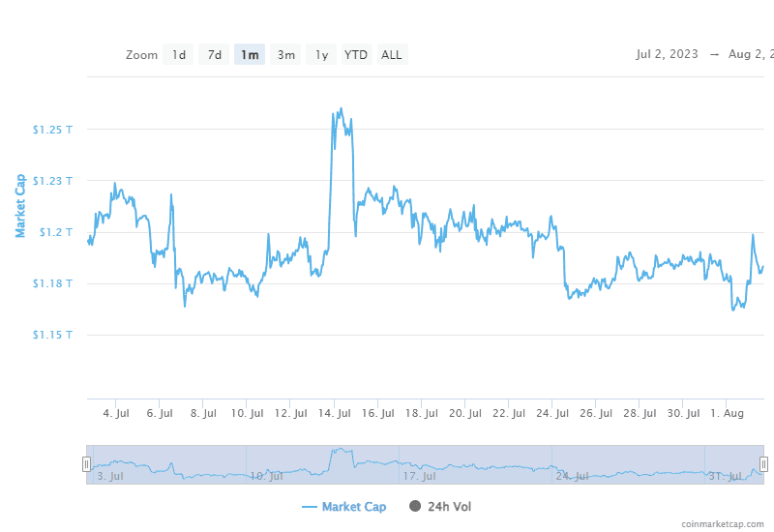Grab the left navigator range handle

pyautogui.click(x=87, y=464)
